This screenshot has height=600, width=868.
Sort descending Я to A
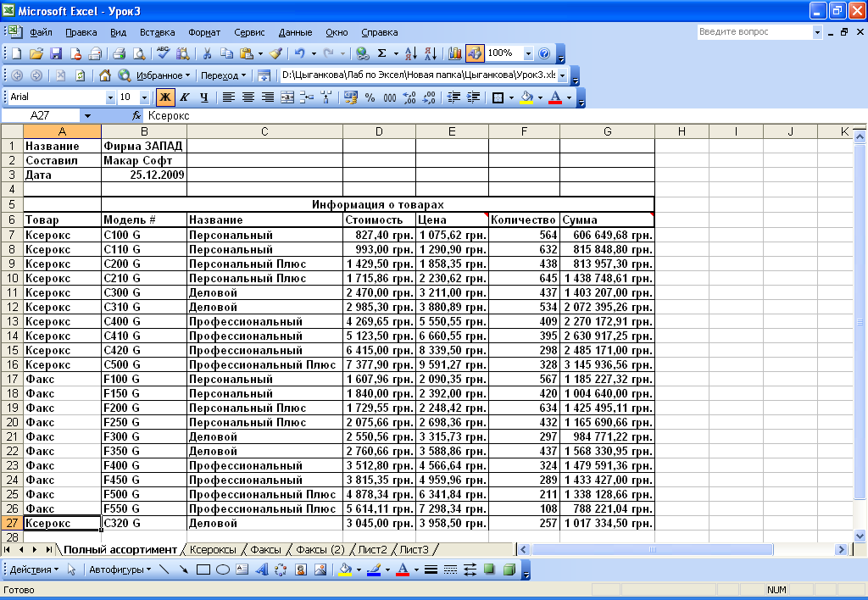(431, 53)
